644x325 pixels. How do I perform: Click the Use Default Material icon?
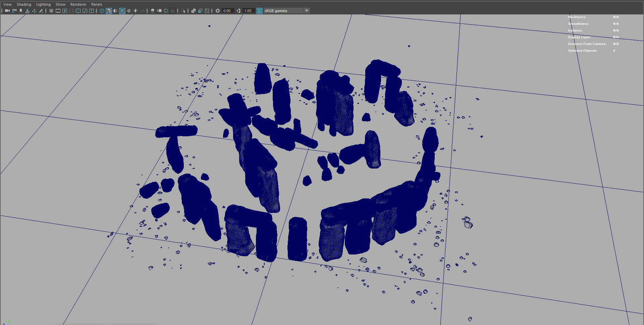pos(115,11)
